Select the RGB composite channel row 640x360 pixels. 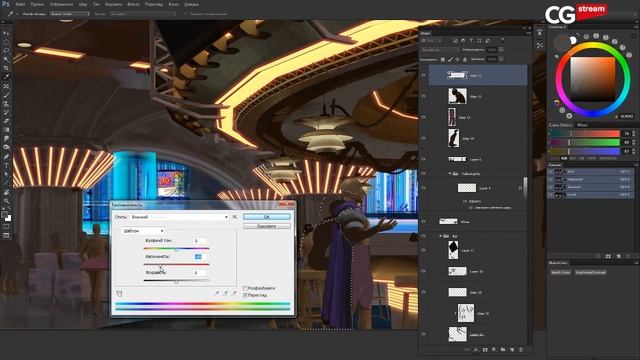[590, 172]
